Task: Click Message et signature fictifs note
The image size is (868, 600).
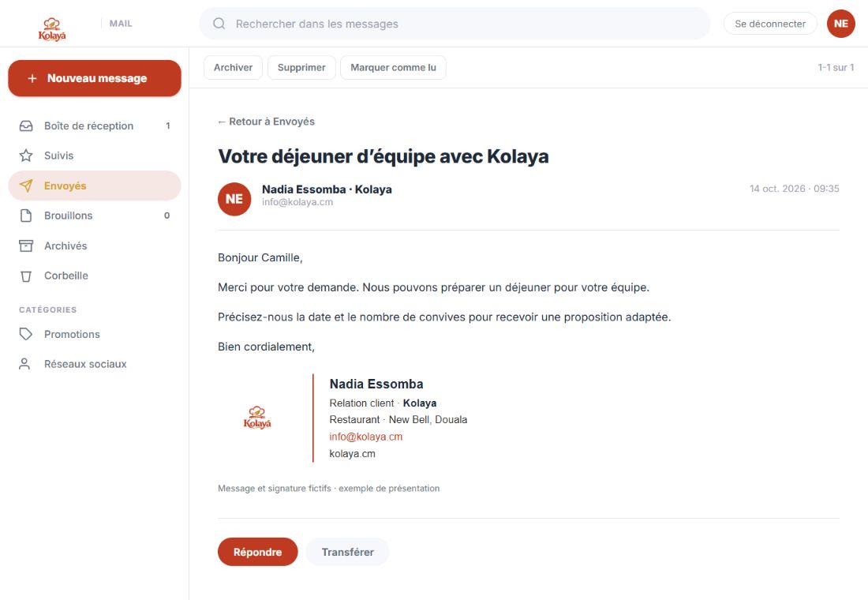Action: (x=329, y=489)
